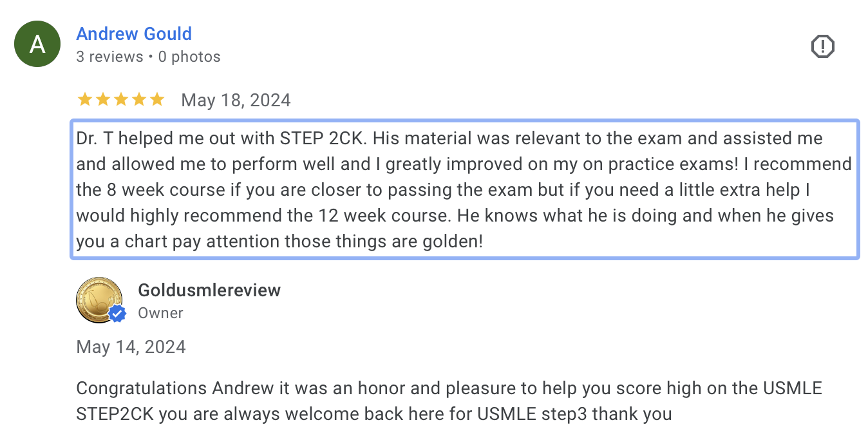The image size is (868, 438).
Task: Click the reply line mentioning USMLE step3
Action: 373,414
